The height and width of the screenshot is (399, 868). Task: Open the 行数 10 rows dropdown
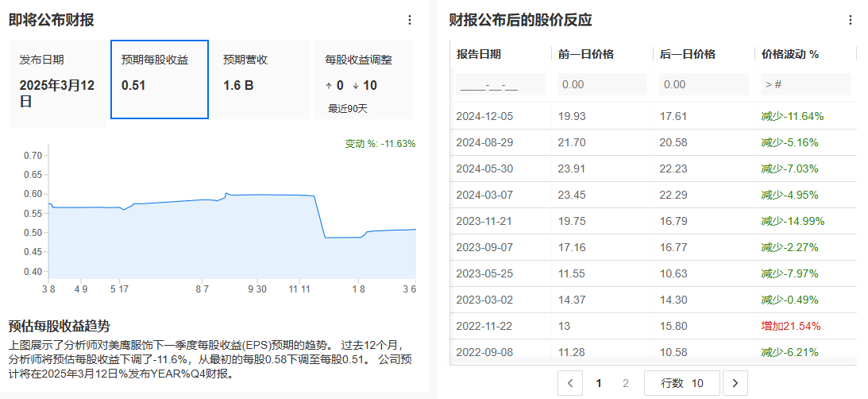682,383
